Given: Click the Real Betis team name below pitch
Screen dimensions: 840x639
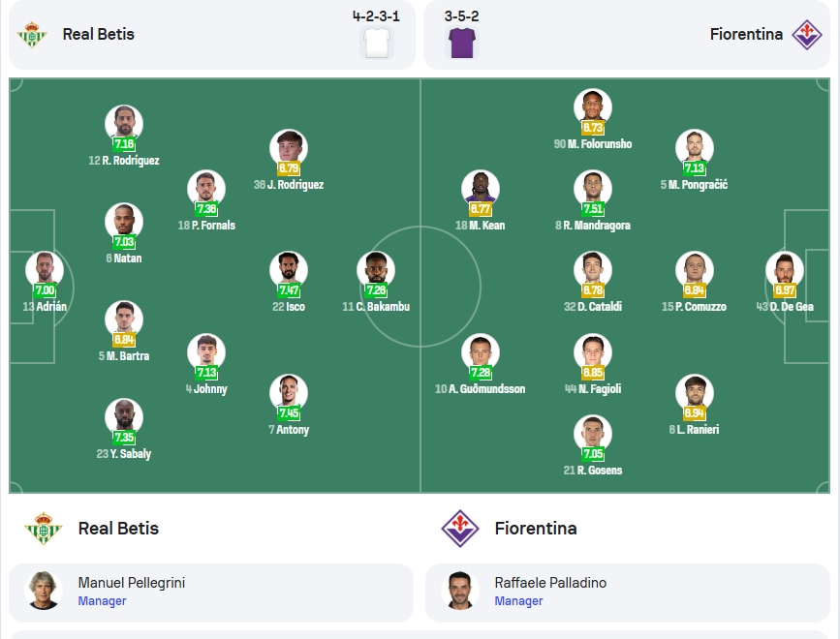Looking at the screenshot, I should pyautogui.click(x=118, y=529).
